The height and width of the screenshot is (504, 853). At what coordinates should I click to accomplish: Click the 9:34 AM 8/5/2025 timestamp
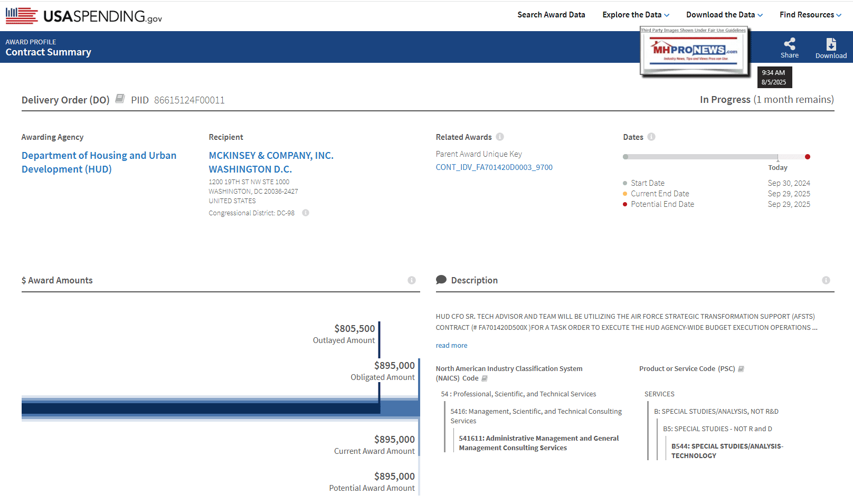pos(774,77)
